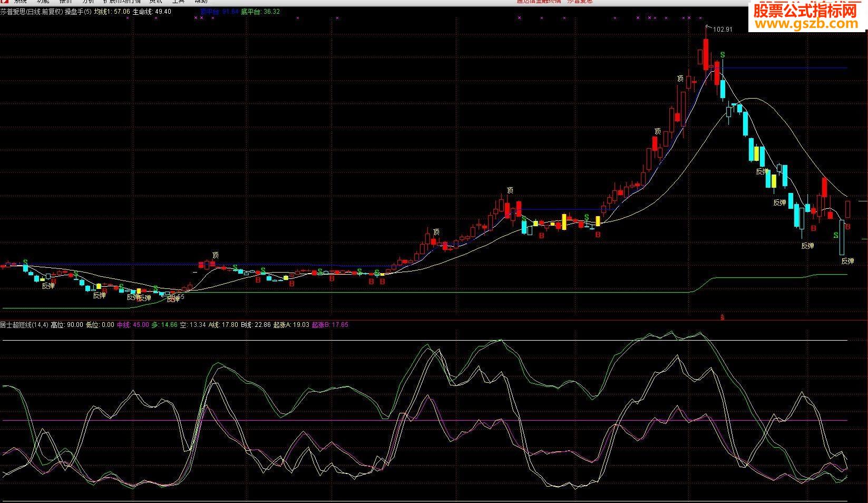This screenshot has width=868, height=503.
Task: Open the 扩展市场行情 menu
Action: [x=122, y=2]
